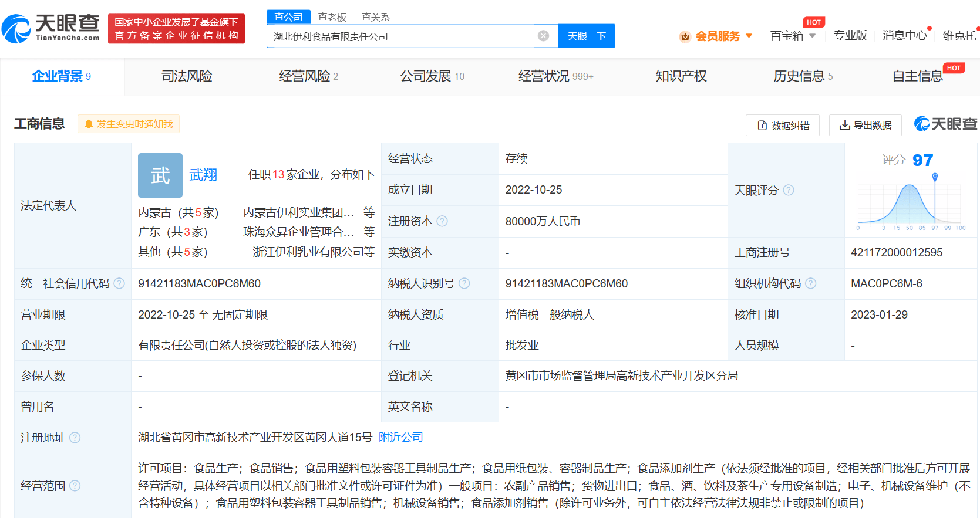Click the help icon next to 纳税人识别号
This screenshot has width=980, height=518.
464,283
